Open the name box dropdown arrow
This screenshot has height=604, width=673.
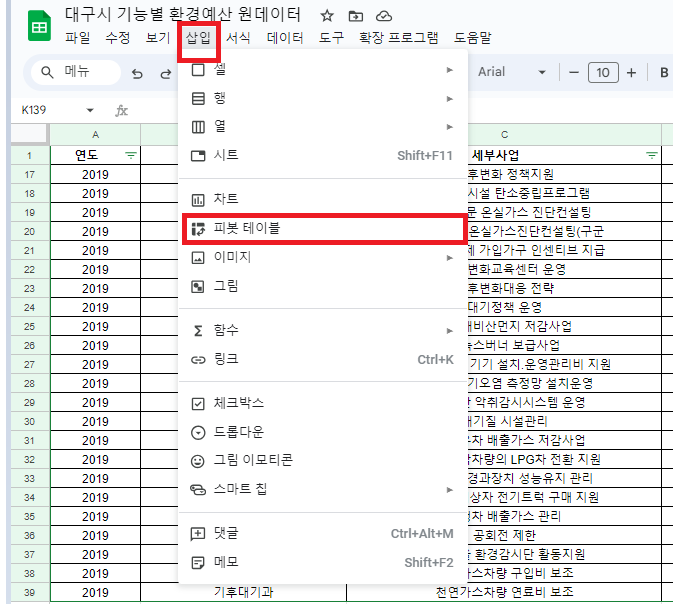pyautogui.click(x=90, y=110)
